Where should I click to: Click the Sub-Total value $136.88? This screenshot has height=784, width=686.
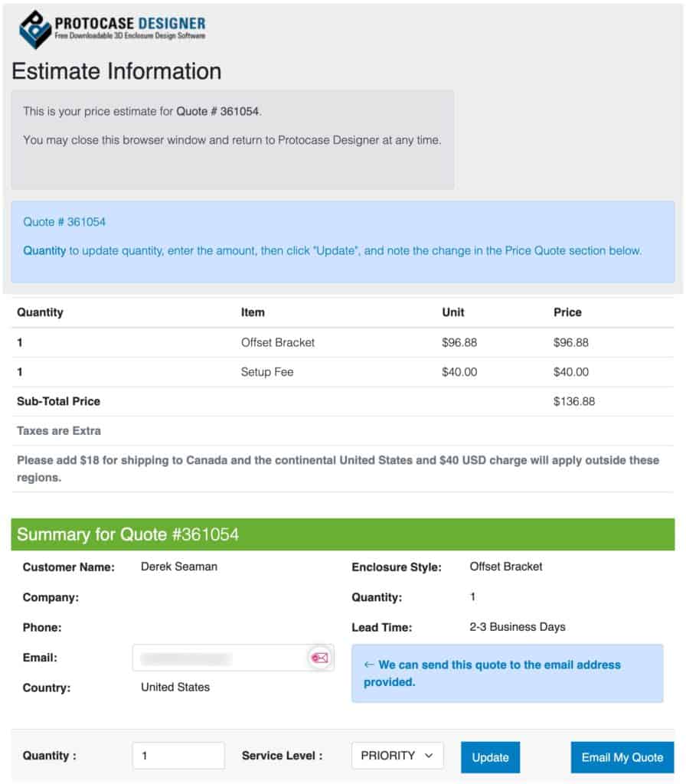(x=573, y=401)
